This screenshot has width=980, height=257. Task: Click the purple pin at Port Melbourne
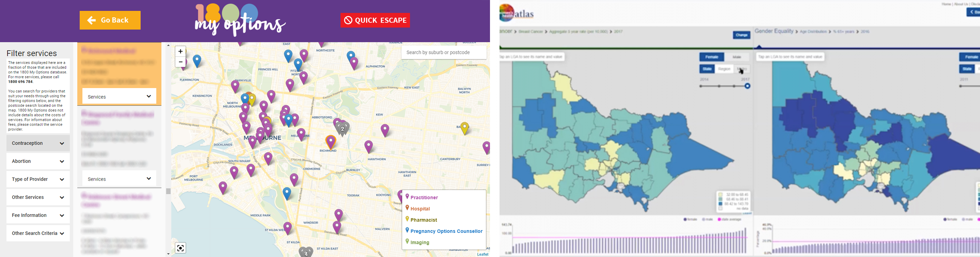[223, 188]
